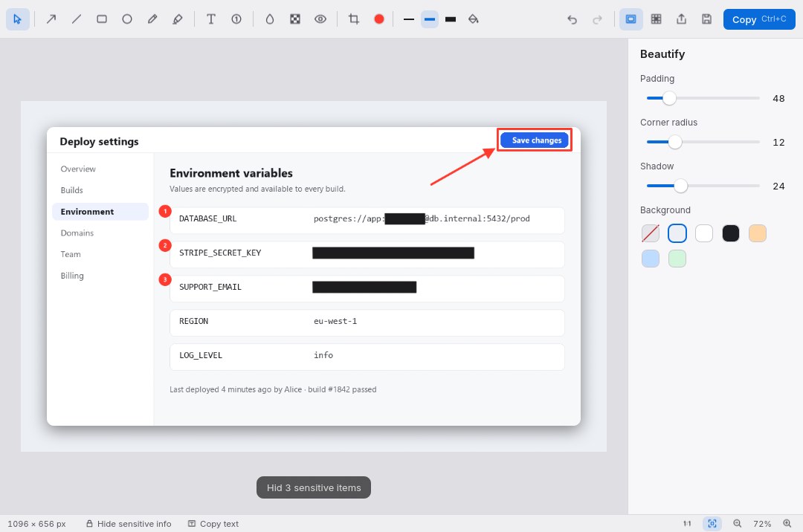Undo the last annotation
This screenshot has width=803, height=532.
click(x=572, y=19)
